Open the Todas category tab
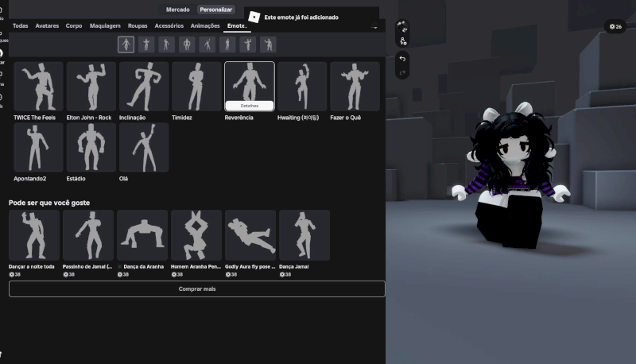Screen dimensions: 636x364 [21, 26]
